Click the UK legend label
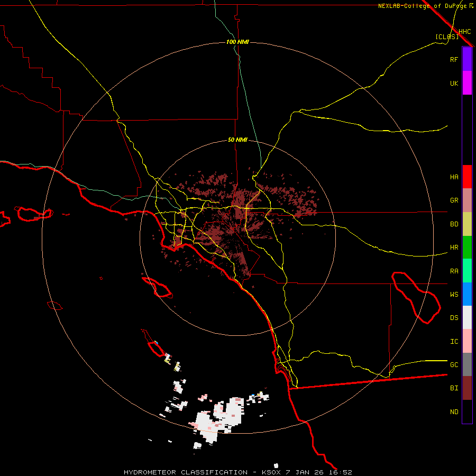The image size is (476, 476). (x=454, y=83)
